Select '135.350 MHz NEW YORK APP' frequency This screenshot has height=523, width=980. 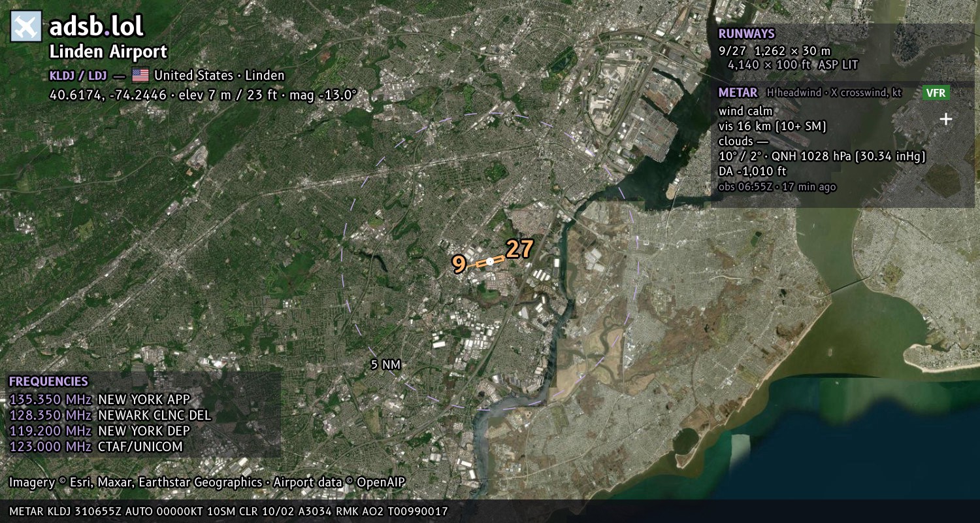pyautogui.click(x=99, y=399)
